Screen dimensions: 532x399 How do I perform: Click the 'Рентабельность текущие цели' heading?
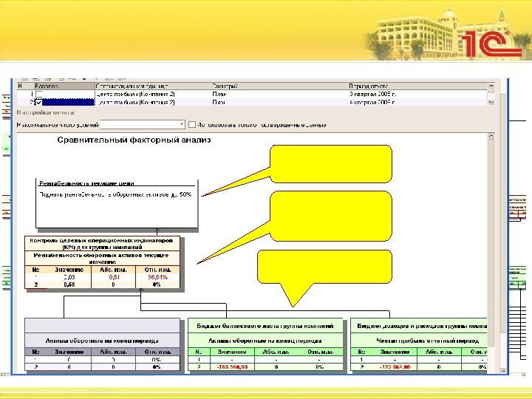[x=86, y=183]
